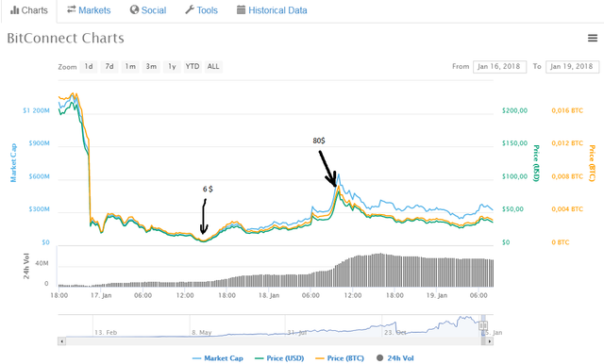Toggle Price (USD) series in legend
The width and height of the screenshot is (604, 364).
279,358
